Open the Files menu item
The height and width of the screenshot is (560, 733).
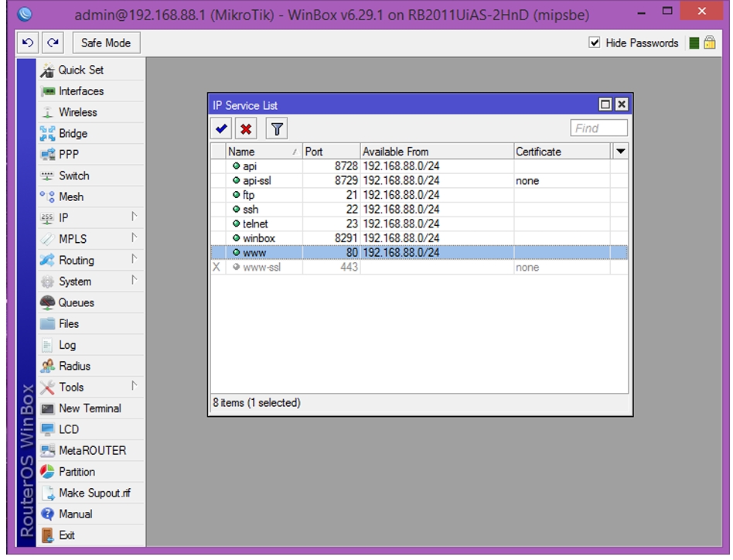click(90, 323)
